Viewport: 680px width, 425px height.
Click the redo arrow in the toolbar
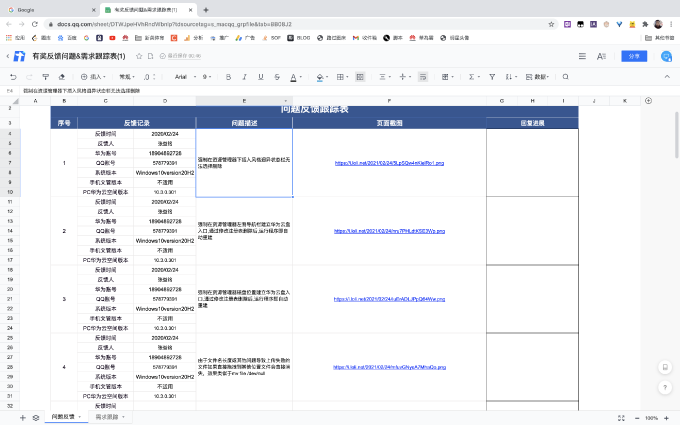click(31, 76)
